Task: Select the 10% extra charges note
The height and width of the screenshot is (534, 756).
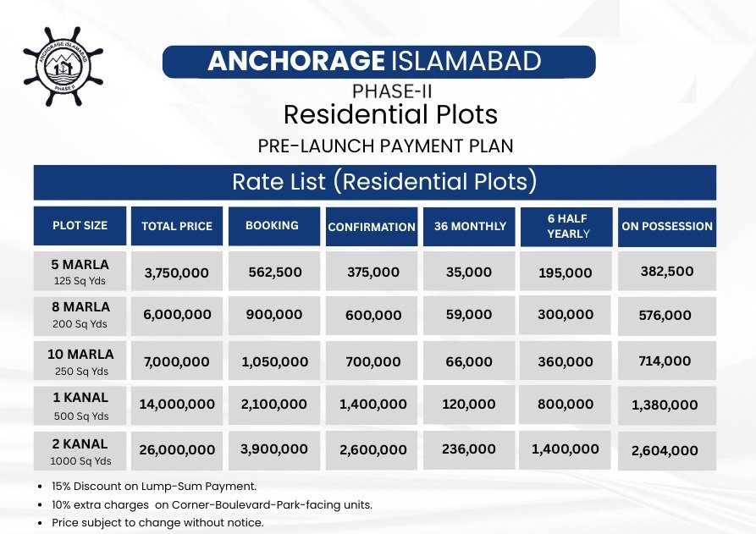Action: [212, 505]
